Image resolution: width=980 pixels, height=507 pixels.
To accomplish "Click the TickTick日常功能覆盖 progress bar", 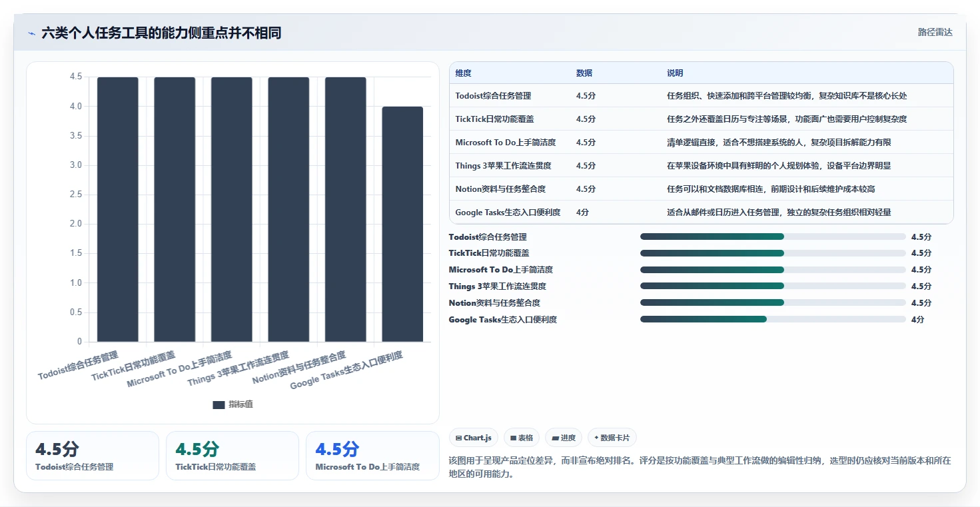I will [x=773, y=253].
